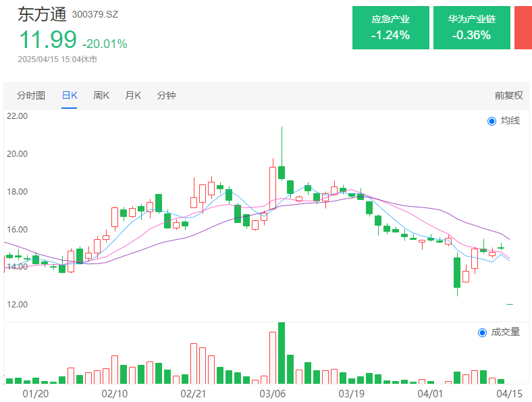
Task: Select the 日K chart tab
Action: click(x=70, y=95)
